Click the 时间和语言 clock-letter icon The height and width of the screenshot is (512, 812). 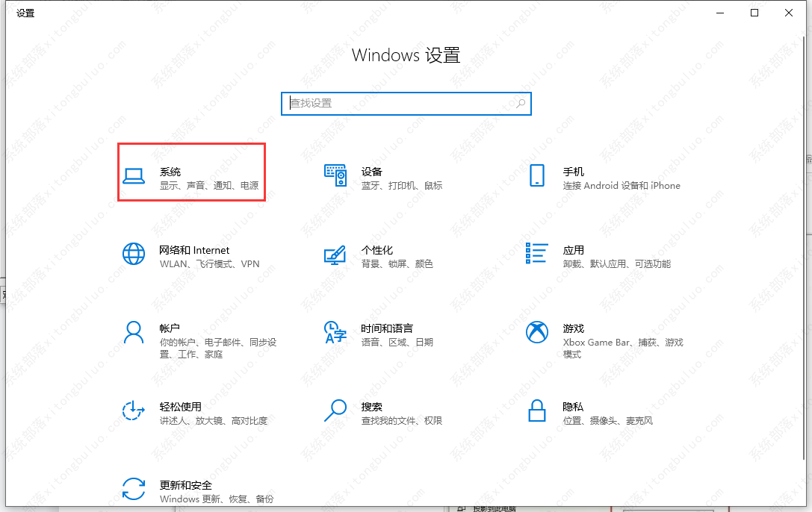pyautogui.click(x=335, y=332)
